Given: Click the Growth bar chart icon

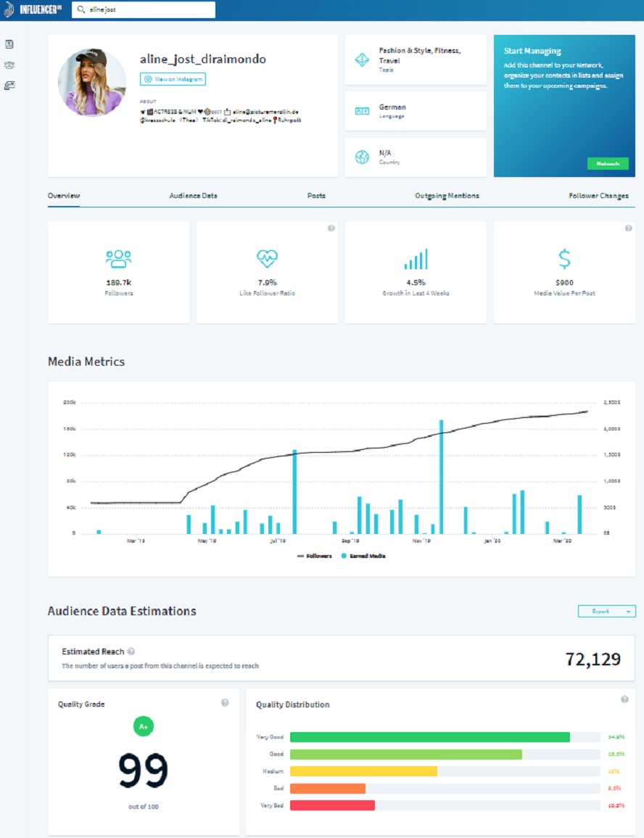Looking at the screenshot, I should tap(416, 259).
